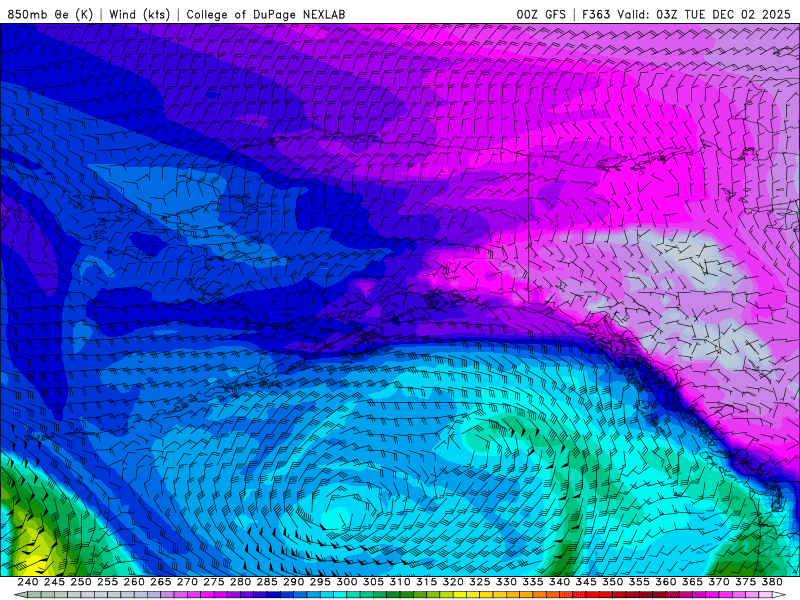Click the 355 value on the color scale
The image size is (800, 600).
point(639,582)
